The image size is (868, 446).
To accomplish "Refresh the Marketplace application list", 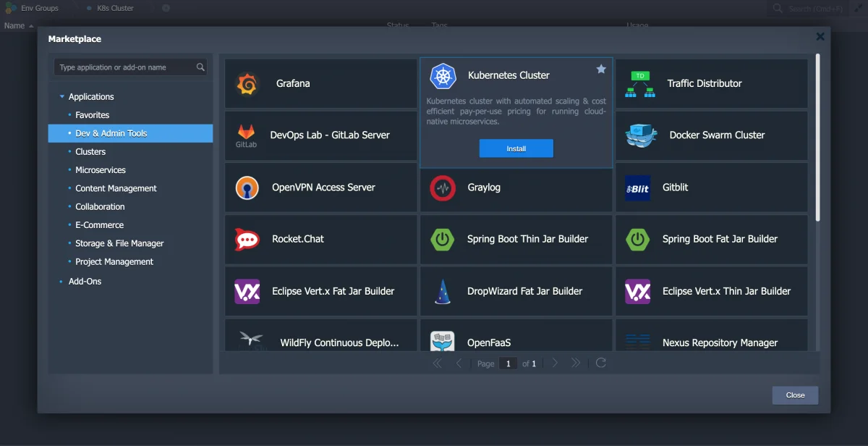I will click(600, 363).
